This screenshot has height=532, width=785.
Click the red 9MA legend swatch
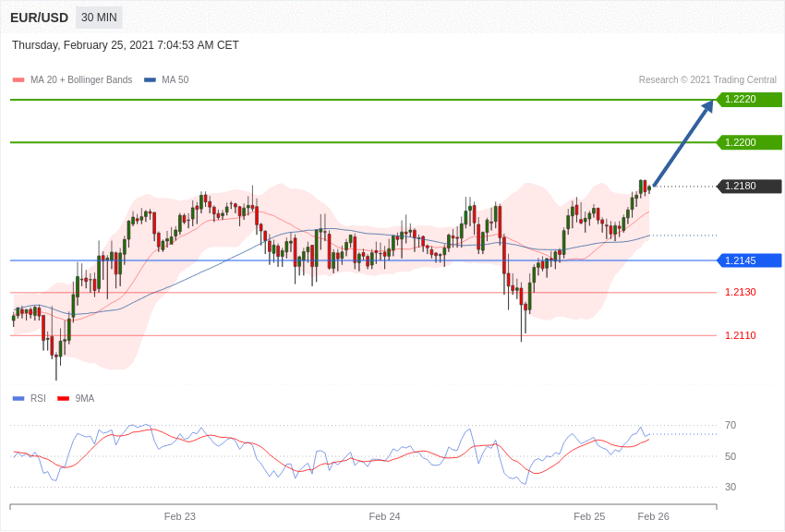pyautogui.click(x=63, y=398)
